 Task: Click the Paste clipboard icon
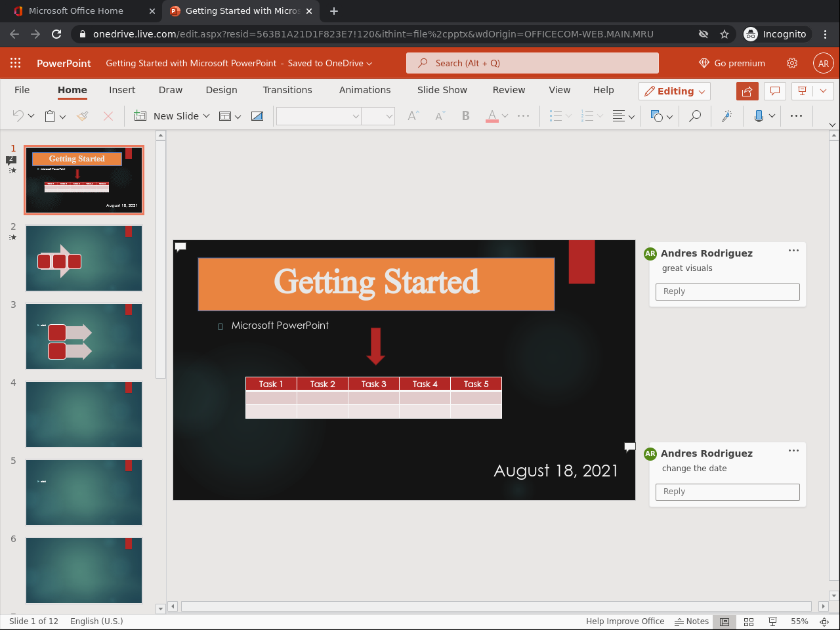[x=50, y=116]
